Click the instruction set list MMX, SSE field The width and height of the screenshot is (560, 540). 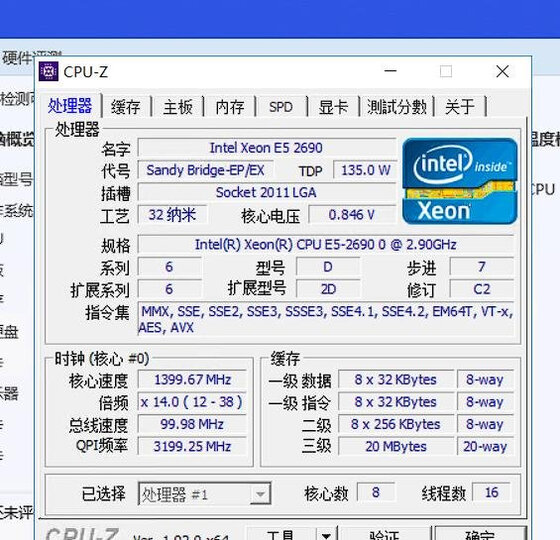[326, 319]
